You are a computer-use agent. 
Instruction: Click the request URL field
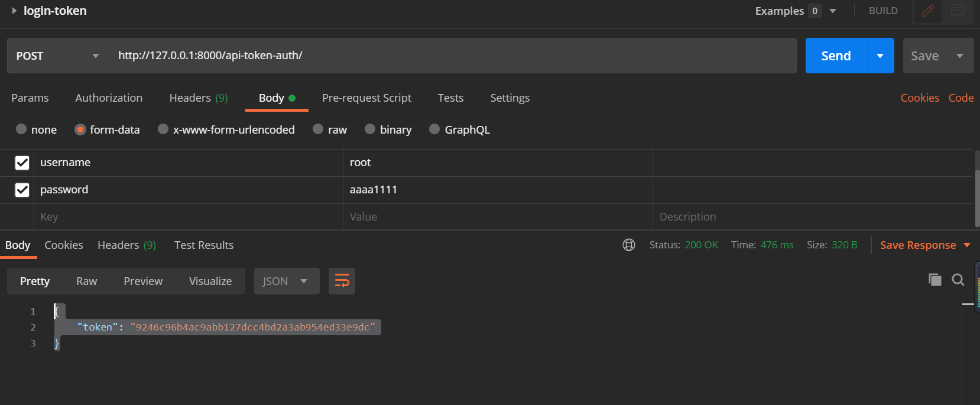point(453,56)
